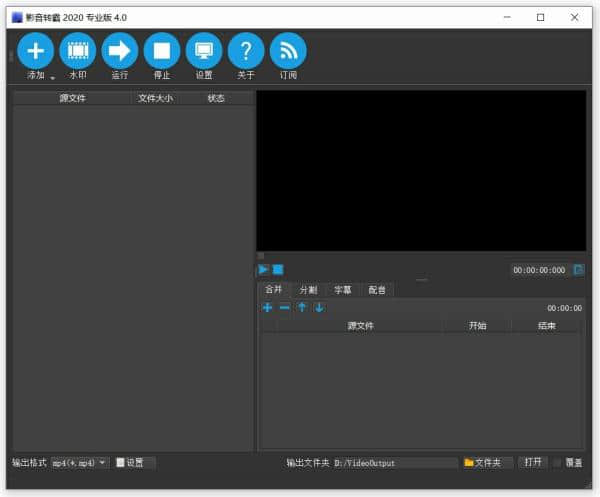Click the 关于 question mark icon
This screenshot has height=497, width=600.
tap(246, 51)
